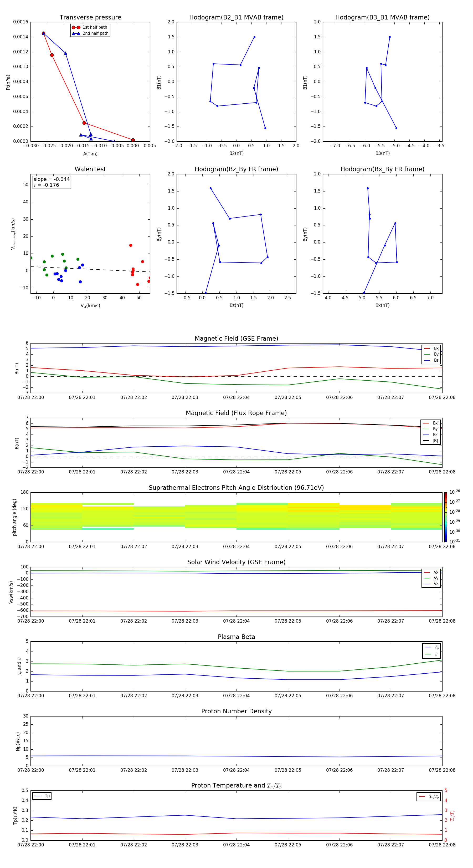Select the Bx' entry in flux rope legend

click(431, 423)
